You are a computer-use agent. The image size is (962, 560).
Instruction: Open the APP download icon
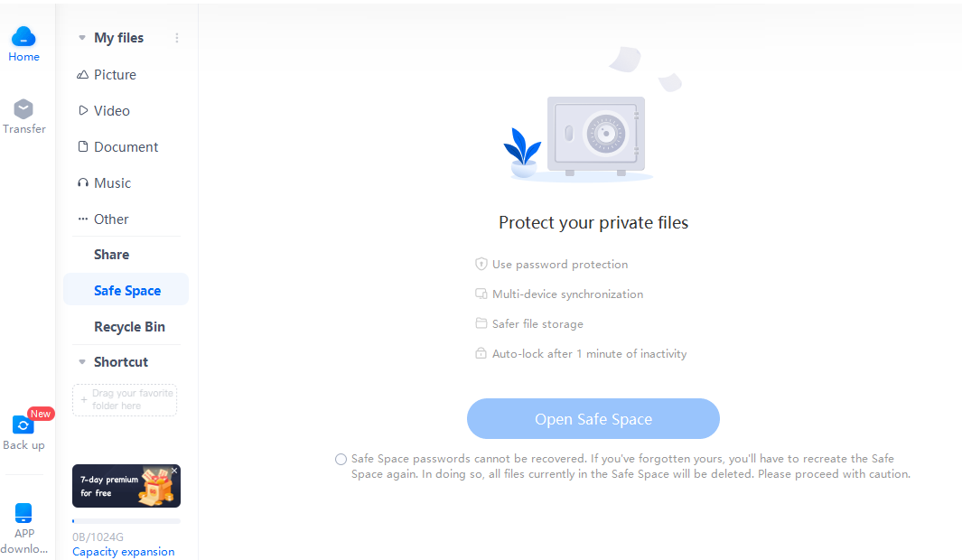click(23, 513)
